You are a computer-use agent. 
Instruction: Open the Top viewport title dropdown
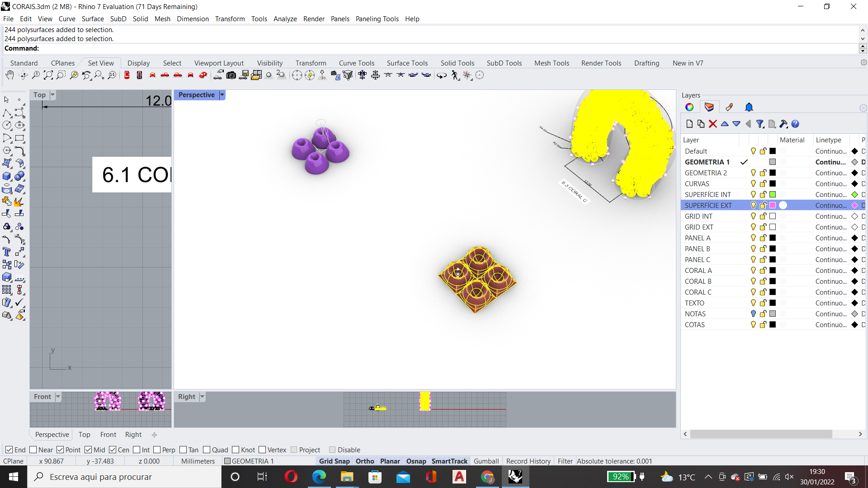52,95
